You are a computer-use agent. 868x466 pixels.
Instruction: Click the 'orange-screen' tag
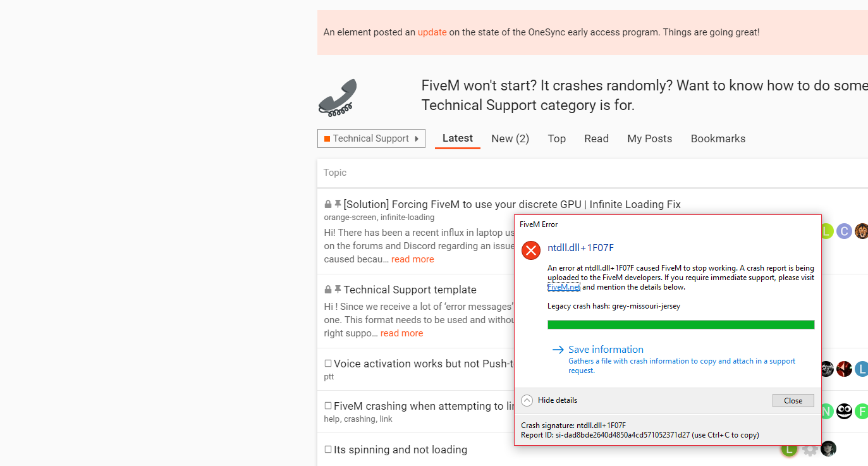click(351, 218)
